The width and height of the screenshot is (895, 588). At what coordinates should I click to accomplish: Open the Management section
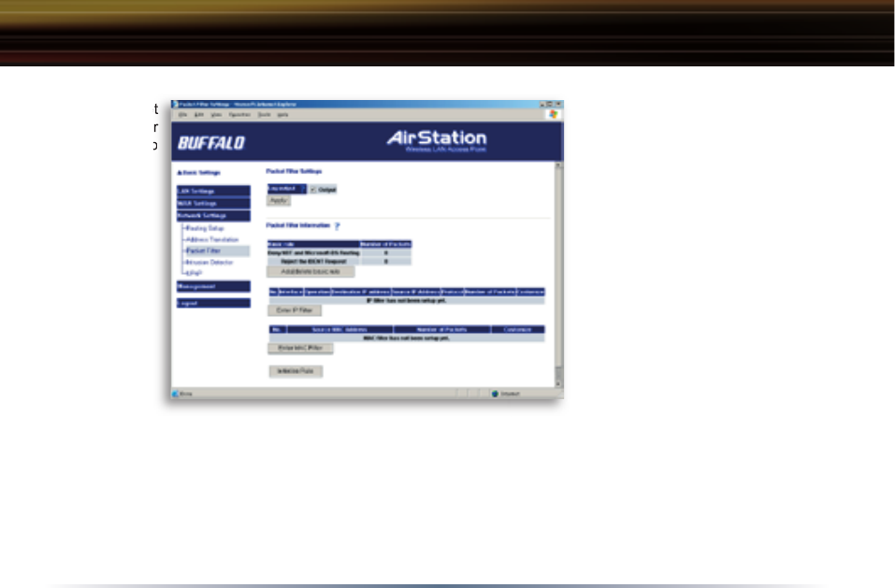[213, 286]
